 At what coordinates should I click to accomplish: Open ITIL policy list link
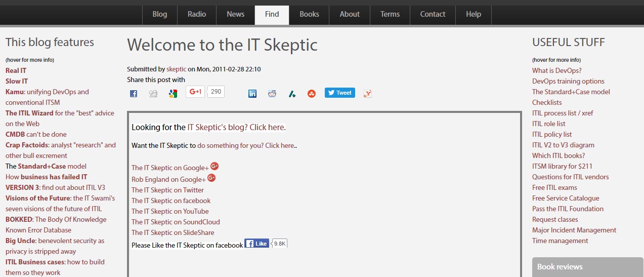[x=552, y=134]
